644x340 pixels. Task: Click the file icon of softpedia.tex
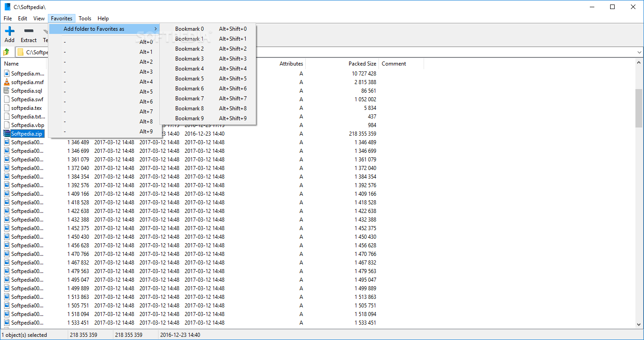(6, 108)
